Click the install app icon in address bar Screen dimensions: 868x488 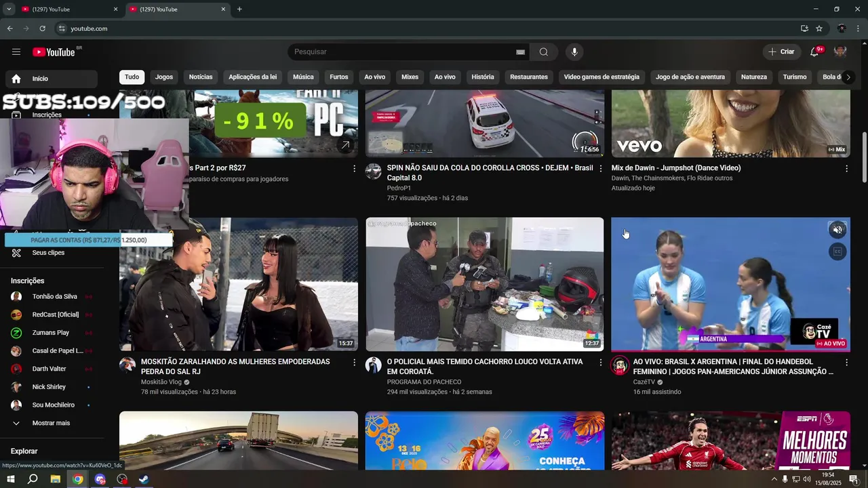coord(804,28)
